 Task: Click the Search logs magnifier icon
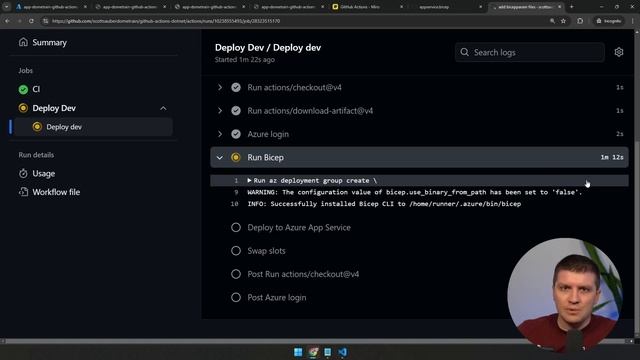pos(464,52)
